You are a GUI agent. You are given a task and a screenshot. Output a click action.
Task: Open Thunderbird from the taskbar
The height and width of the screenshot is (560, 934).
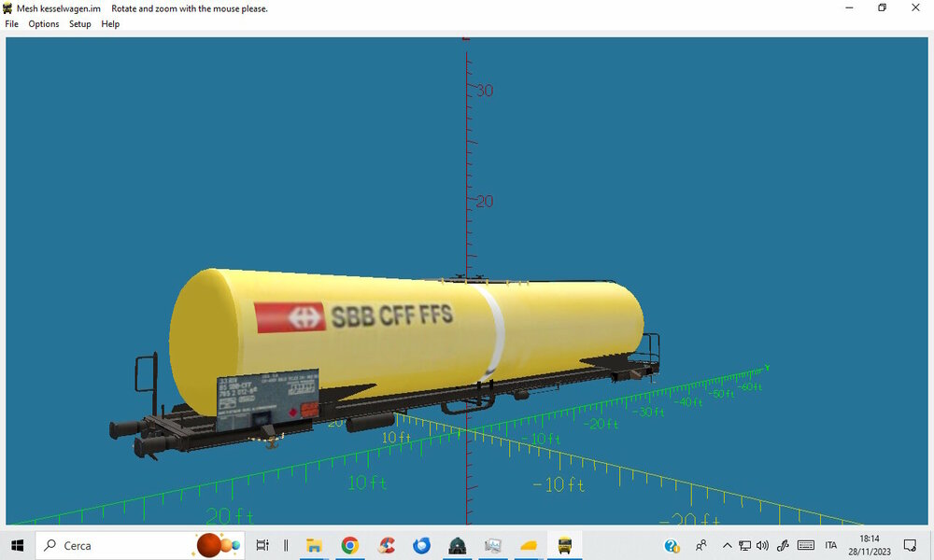[422, 545]
